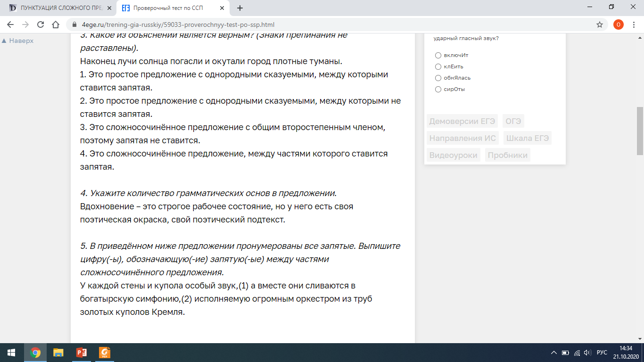The width and height of the screenshot is (644, 362).
Task: Open the ОГЭ tag link
Action: (x=513, y=121)
